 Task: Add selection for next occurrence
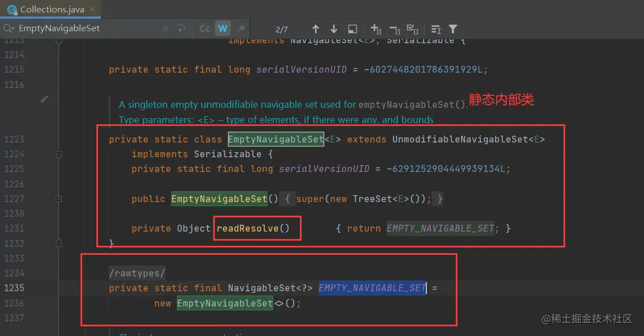tap(376, 29)
